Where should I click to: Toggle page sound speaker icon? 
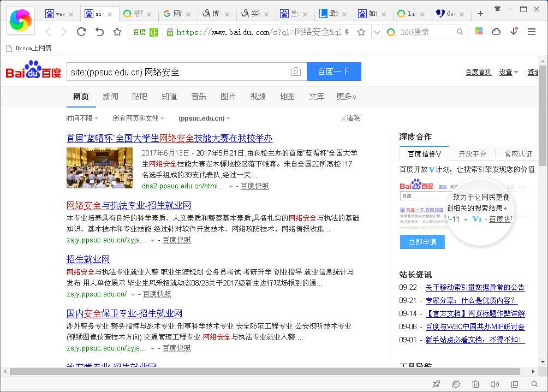[x=495, y=384]
